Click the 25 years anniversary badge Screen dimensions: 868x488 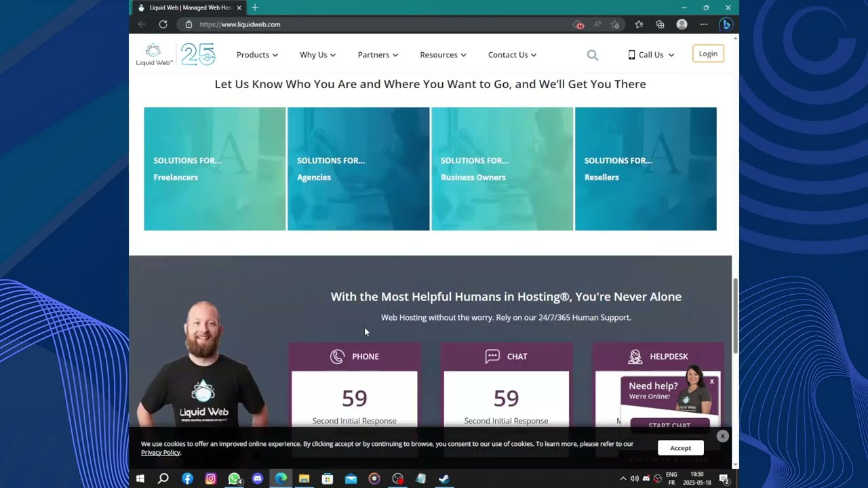pyautogui.click(x=198, y=54)
